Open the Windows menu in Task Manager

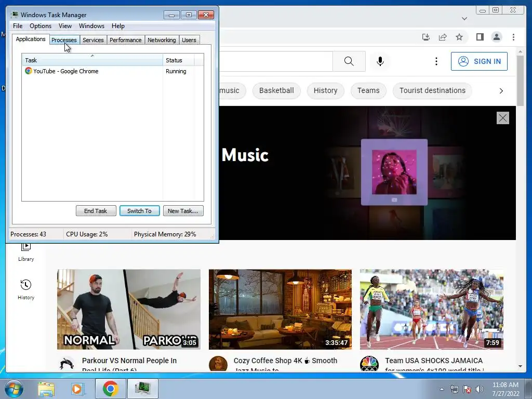(91, 26)
